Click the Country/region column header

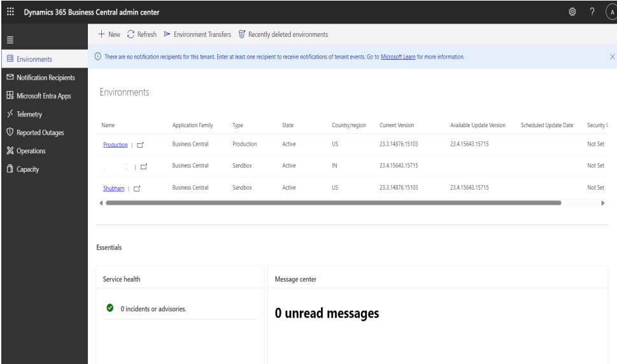point(349,125)
